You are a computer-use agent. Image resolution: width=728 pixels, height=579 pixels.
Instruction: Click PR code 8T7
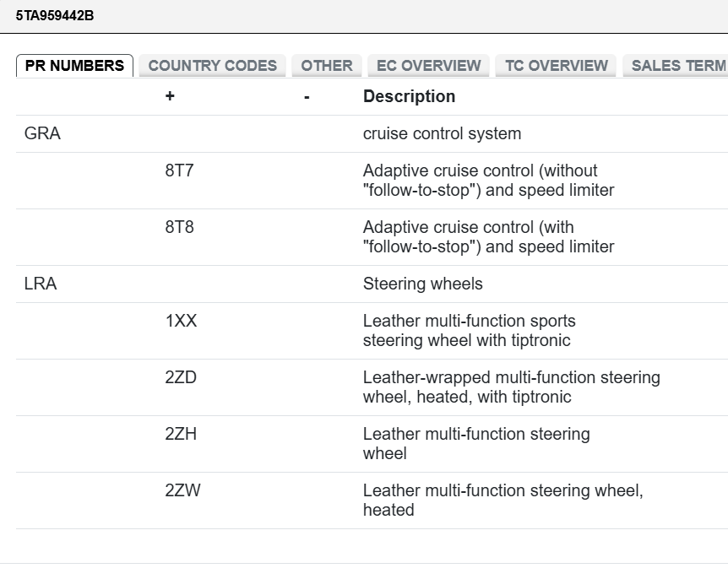179,170
